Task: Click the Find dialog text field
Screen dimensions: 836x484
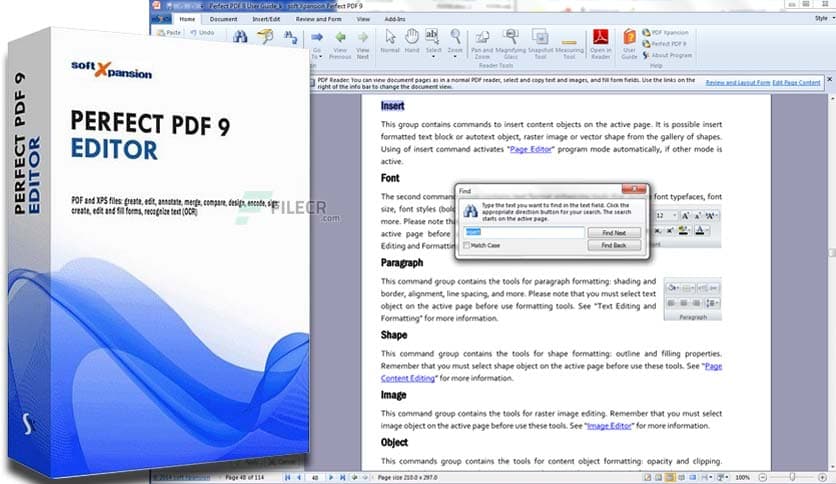Action: coord(524,232)
